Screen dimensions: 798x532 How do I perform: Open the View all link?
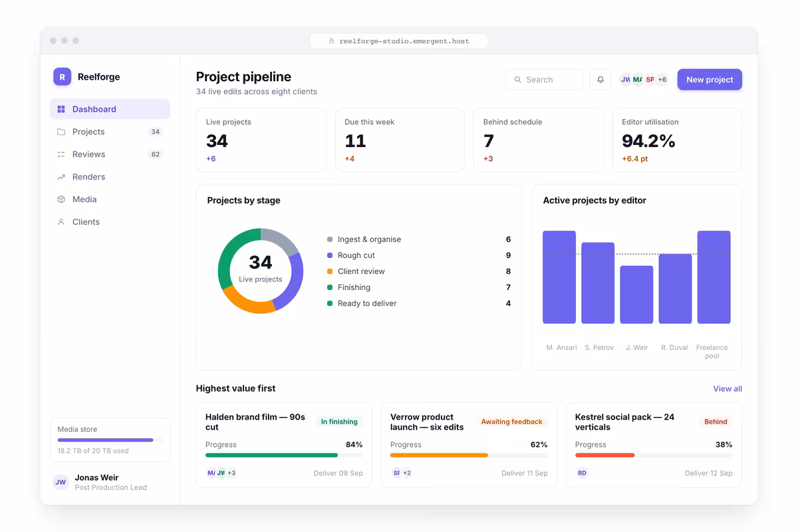728,389
